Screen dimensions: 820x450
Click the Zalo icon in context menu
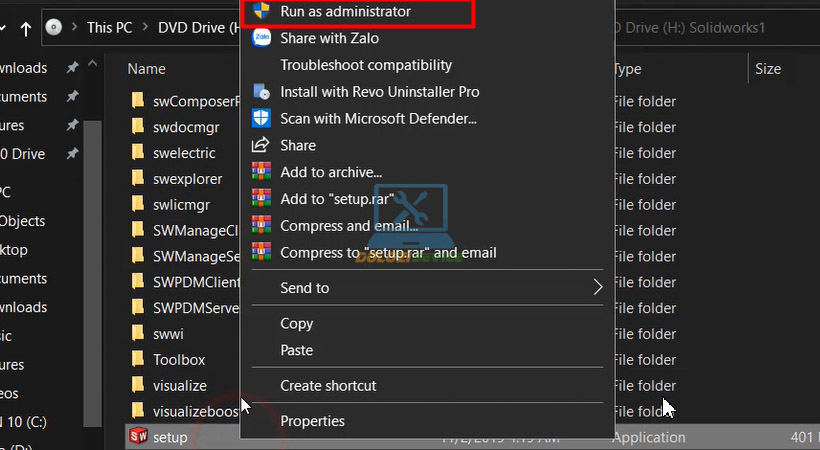coord(261,38)
